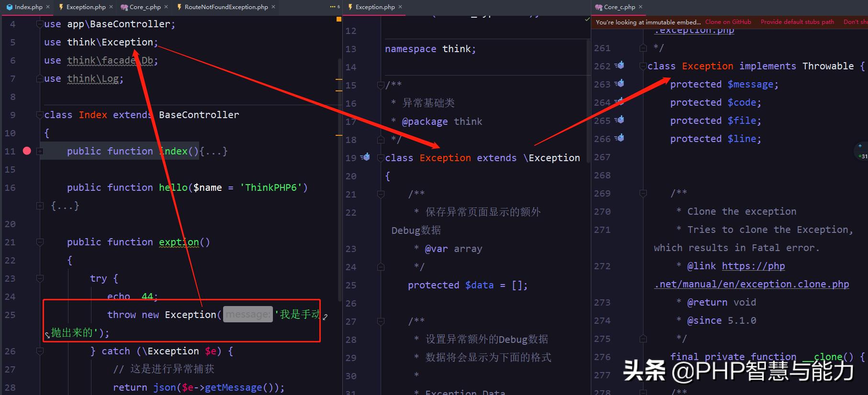This screenshot has height=395, width=868.
Task: Click 'think\Log' import on line 7
Action: pyautogui.click(x=93, y=78)
